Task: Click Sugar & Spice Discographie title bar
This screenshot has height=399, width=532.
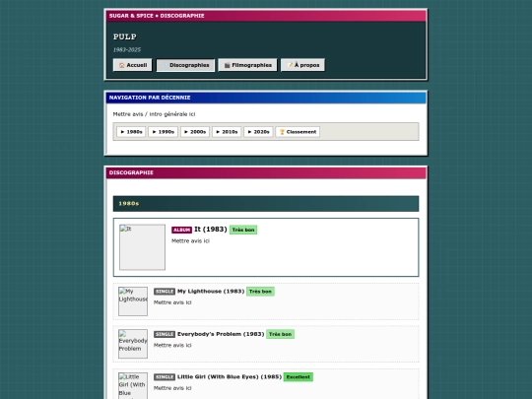Action: (x=266, y=16)
